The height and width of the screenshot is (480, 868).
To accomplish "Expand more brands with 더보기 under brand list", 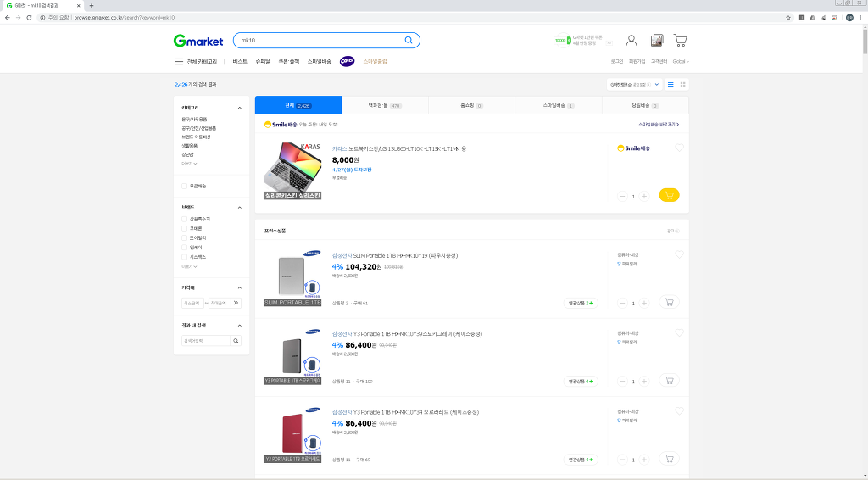I will [x=189, y=267].
